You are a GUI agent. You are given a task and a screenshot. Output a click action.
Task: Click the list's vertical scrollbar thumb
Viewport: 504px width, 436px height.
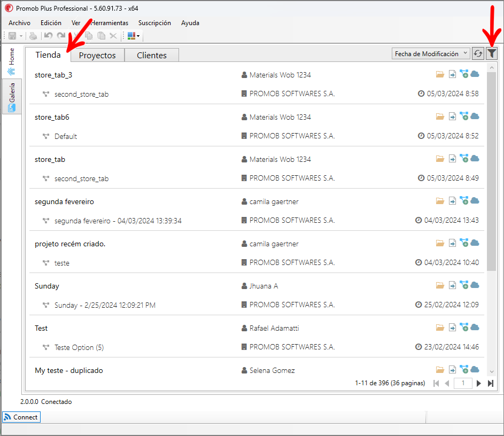[x=492, y=172]
